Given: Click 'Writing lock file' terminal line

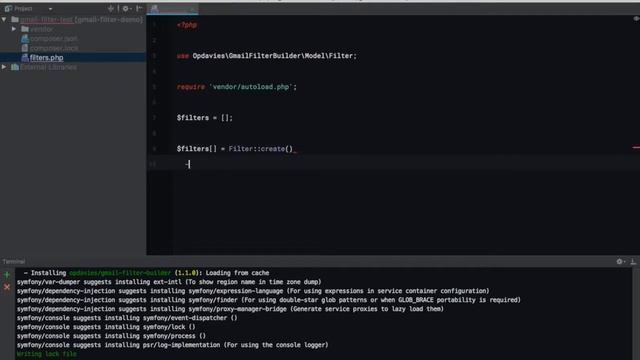Looking at the screenshot, I should [47, 354].
